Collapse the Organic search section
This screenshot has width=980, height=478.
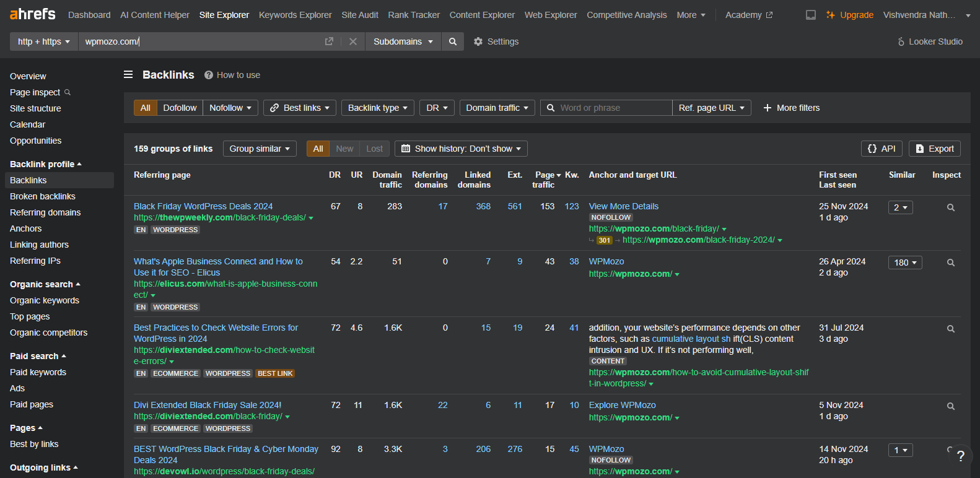click(x=45, y=284)
